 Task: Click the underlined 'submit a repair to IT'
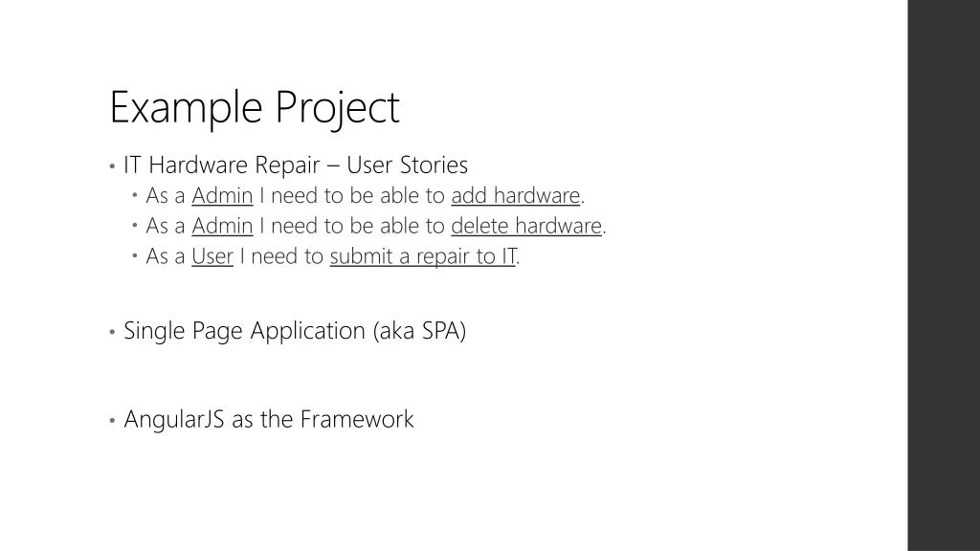[x=422, y=255]
